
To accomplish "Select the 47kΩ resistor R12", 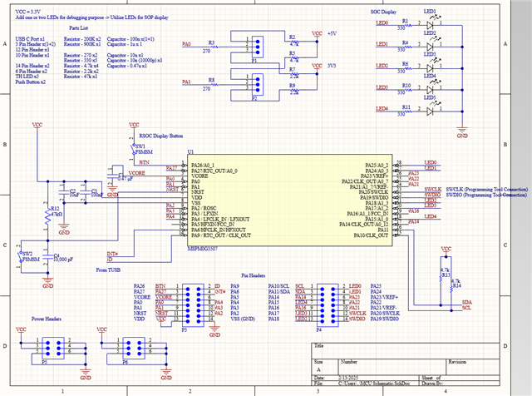I will pyautogui.click(x=48, y=216).
